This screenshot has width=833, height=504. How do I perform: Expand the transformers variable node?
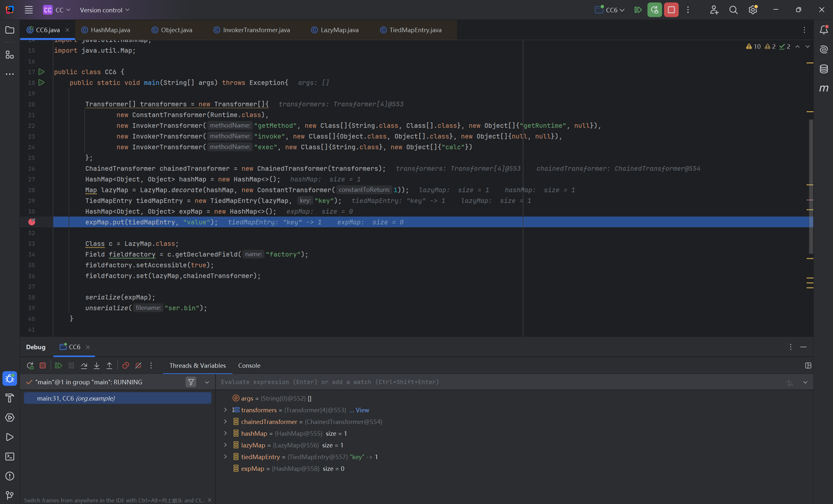[226, 410]
